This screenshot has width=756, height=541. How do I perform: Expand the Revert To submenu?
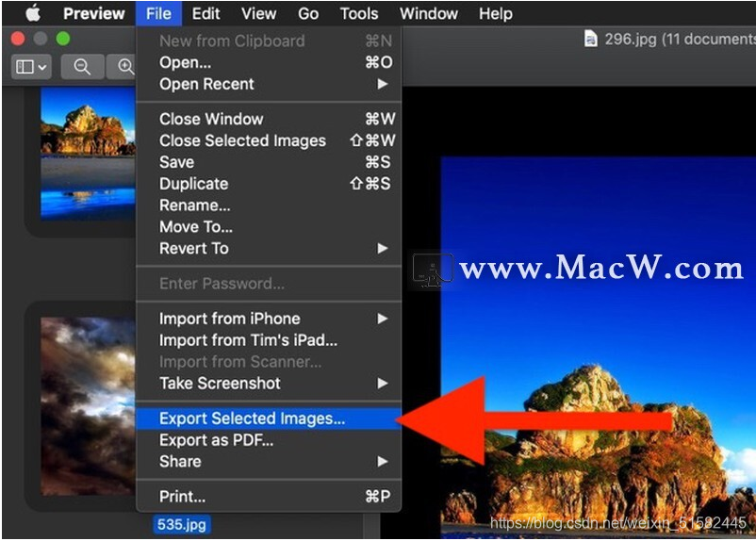(269, 248)
